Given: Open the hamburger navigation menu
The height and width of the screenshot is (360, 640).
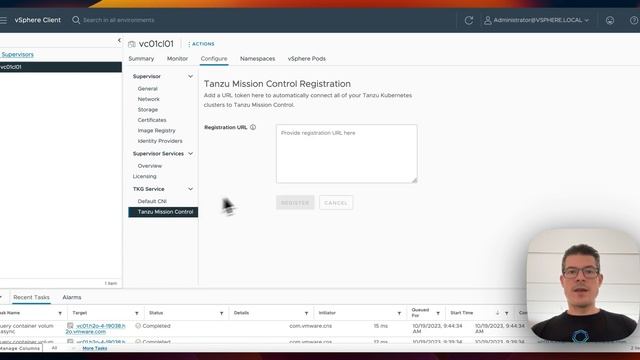Looking at the screenshot, I should coord(3,20).
